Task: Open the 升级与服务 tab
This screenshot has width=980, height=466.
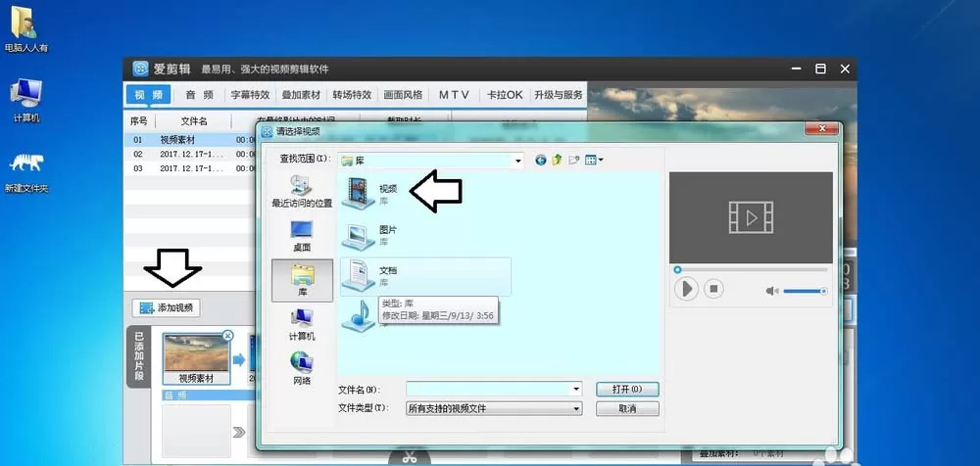Action: pyautogui.click(x=559, y=95)
